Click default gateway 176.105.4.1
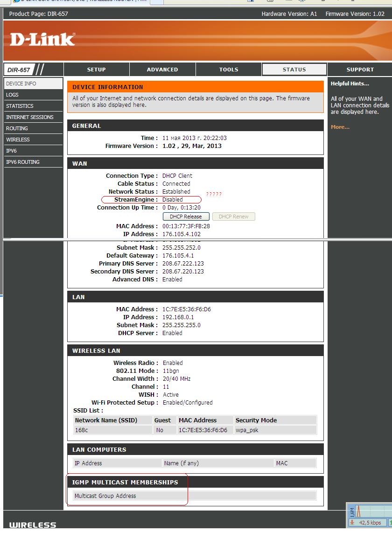The width and height of the screenshot is (392, 560). [x=178, y=256]
